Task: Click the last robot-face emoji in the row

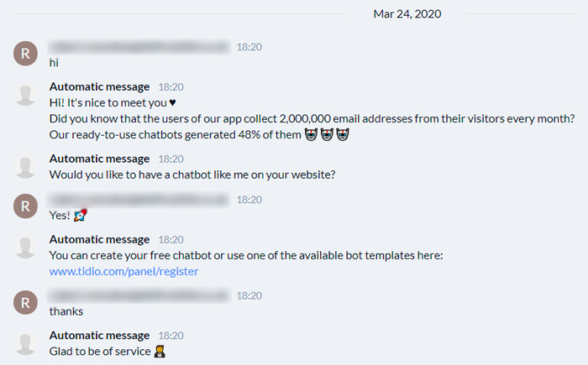Action: 343,134
